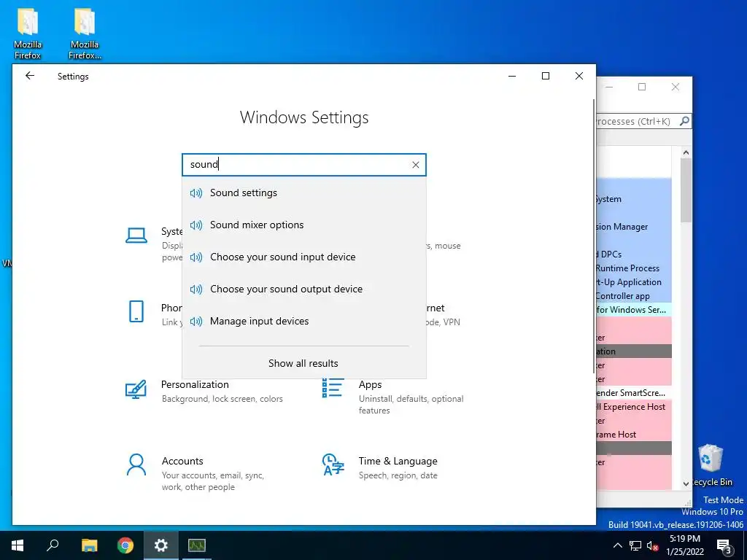Click speaker icon beside sound output device result
The width and height of the screenshot is (747, 560).
196,289
